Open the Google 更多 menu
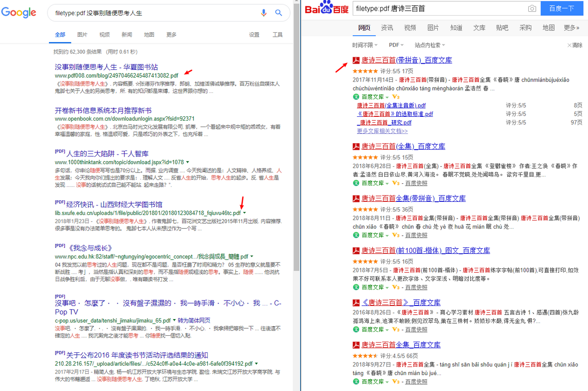The image size is (588, 391). (171, 35)
